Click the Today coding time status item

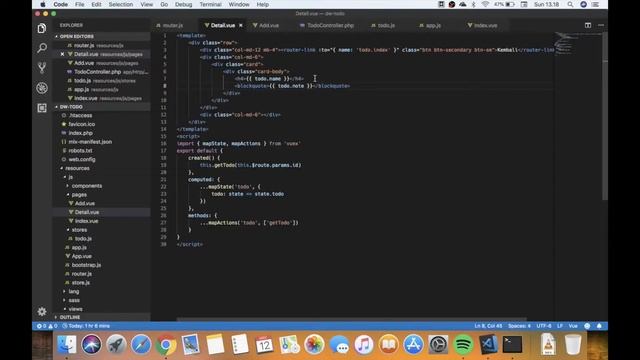click(86, 326)
